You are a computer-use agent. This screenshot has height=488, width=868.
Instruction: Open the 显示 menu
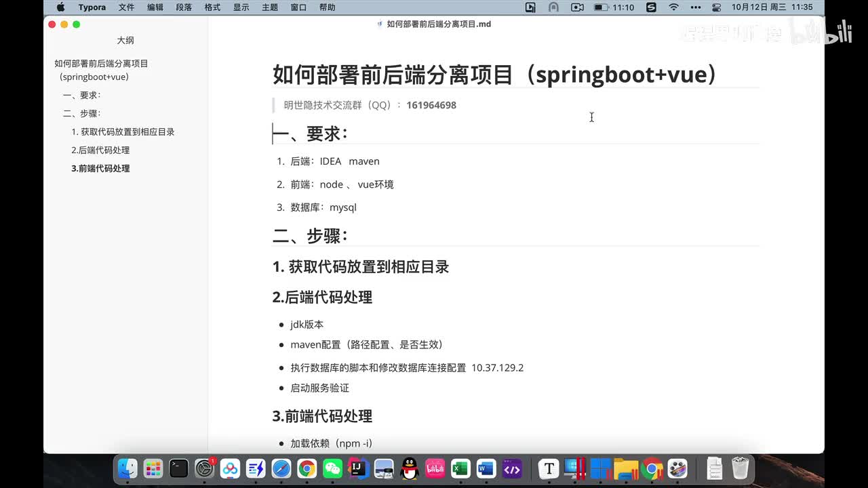pos(241,7)
